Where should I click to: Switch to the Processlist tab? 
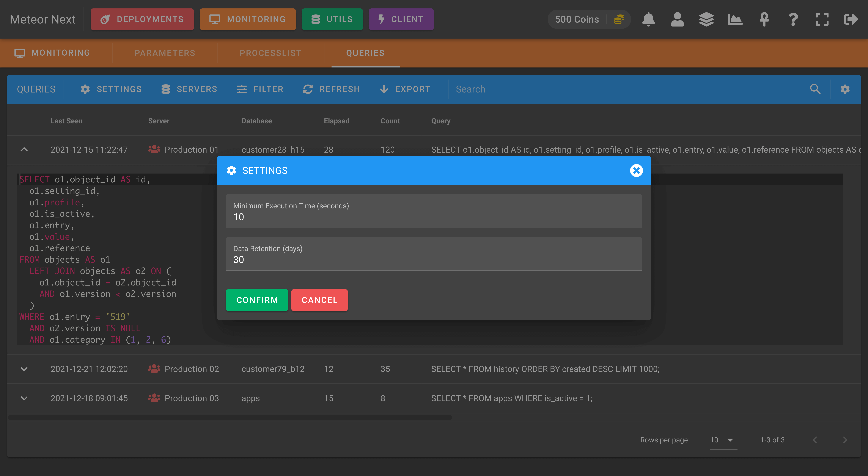271,53
